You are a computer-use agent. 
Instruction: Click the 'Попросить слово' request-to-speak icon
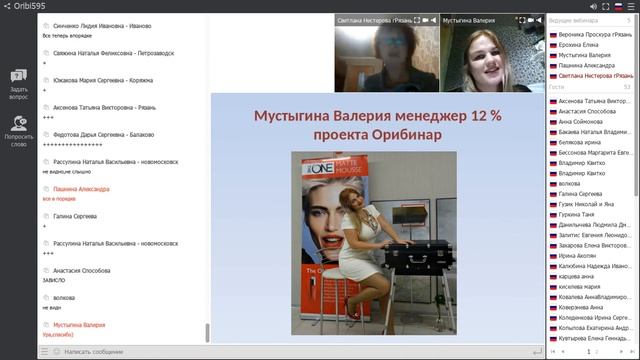18,123
